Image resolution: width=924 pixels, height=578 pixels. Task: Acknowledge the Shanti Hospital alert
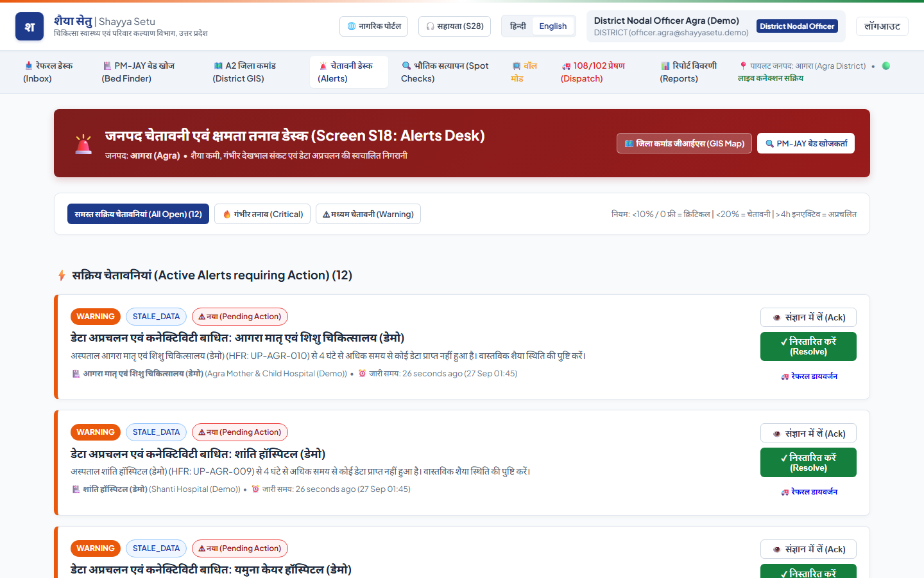pyautogui.click(x=809, y=433)
